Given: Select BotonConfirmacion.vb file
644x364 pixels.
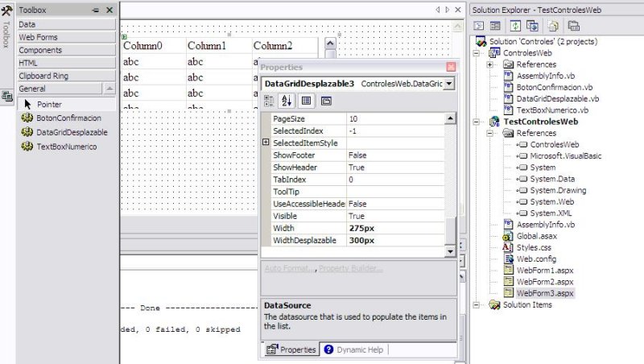Looking at the screenshot, I should coord(554,87).
